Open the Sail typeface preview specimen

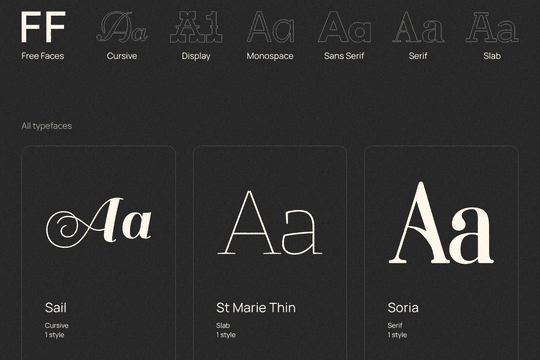tap(98, 223)
